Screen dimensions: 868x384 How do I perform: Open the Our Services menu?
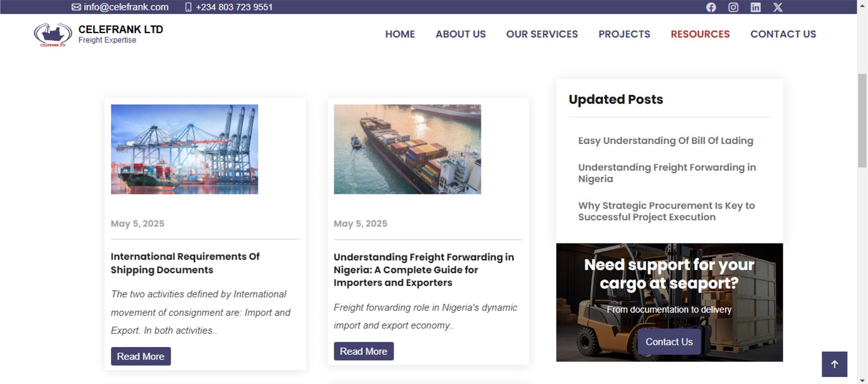tap(542, 34)
